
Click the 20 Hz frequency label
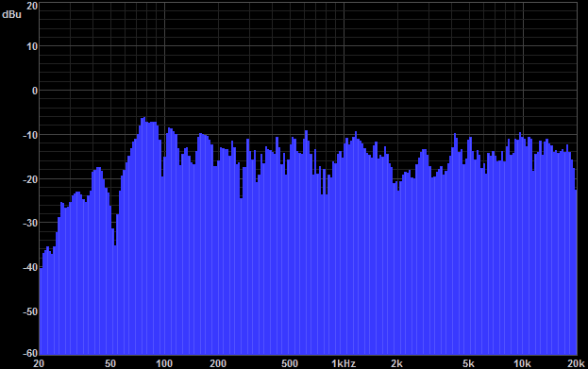39,363
